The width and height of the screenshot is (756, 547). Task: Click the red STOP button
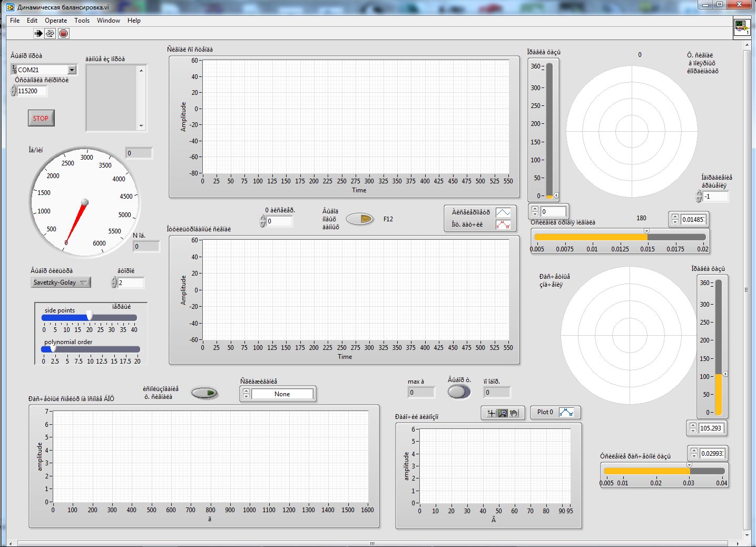tap(41, 118)
